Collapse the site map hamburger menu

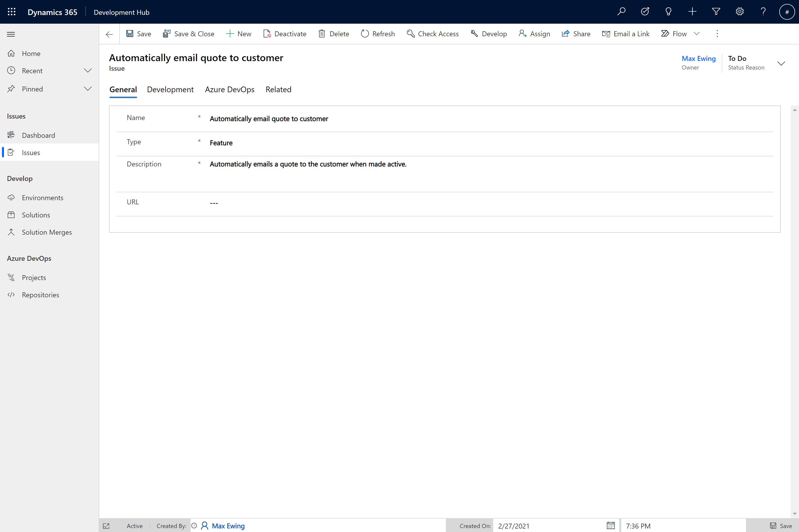click(x=11, y=34)
